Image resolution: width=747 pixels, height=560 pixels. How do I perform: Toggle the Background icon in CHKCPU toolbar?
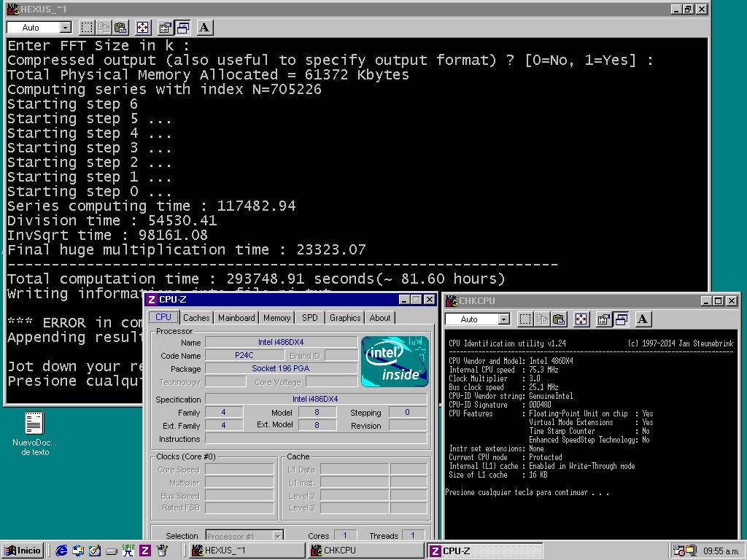[x=621, y=319]
